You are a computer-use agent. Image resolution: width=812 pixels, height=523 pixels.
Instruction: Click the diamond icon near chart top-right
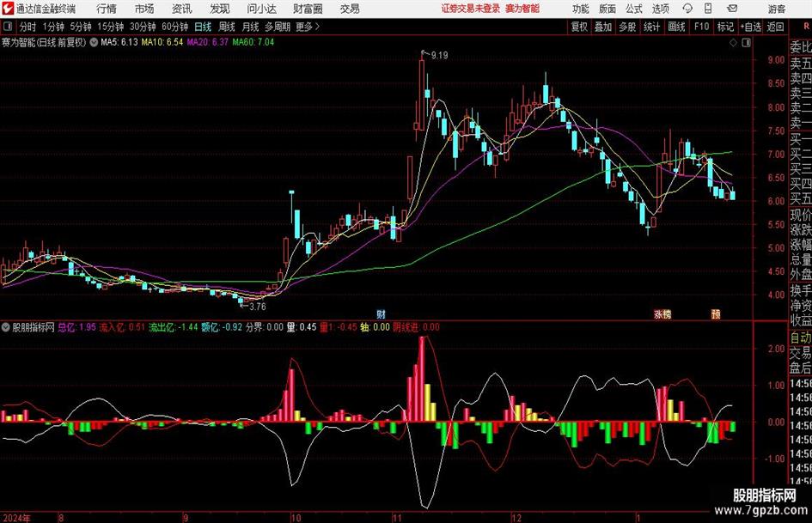pyautogui.click(x=733, y=43)
